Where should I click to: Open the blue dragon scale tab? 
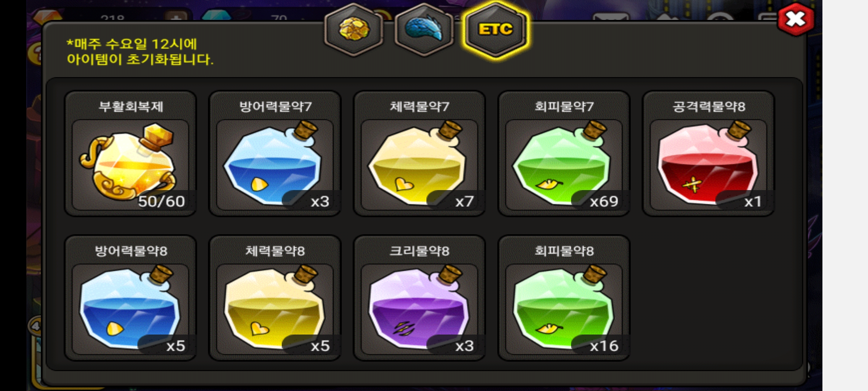point(424,30)
